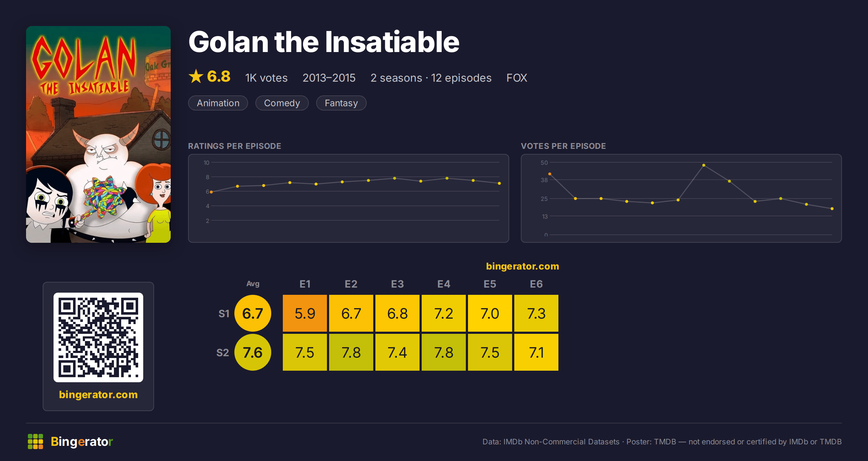Select the Animation genre tag
The image size is (868, 461).
(218, 103)
